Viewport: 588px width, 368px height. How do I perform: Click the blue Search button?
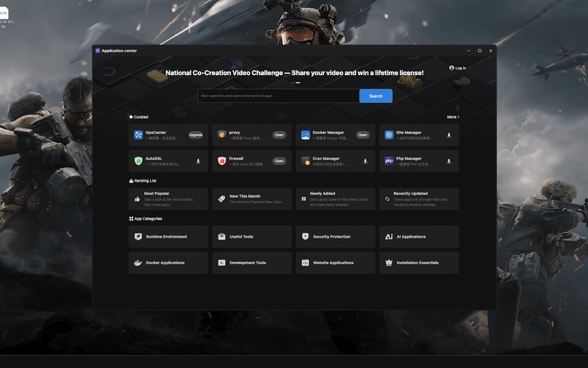pyautogui.click(x=376, y=96)
